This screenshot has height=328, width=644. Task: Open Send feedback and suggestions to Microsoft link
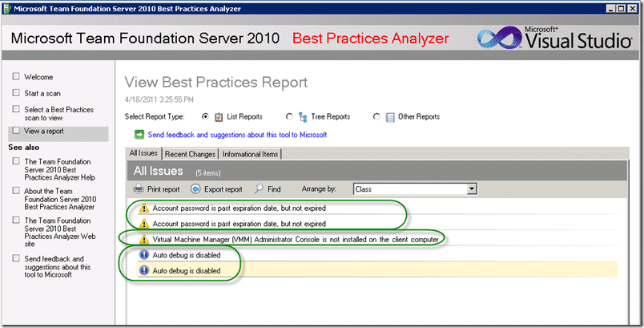(237, 135)
